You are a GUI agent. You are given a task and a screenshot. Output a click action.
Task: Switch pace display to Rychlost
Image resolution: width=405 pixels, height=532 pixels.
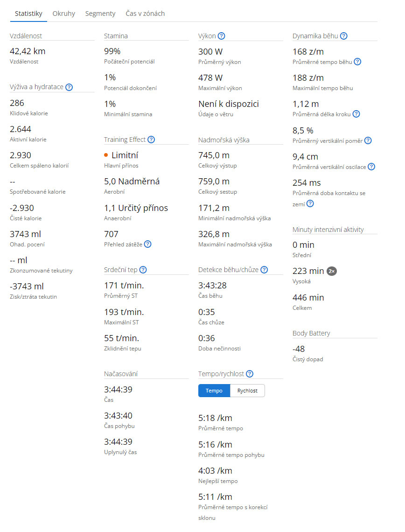pyautogui.click(x=247, y=391)
